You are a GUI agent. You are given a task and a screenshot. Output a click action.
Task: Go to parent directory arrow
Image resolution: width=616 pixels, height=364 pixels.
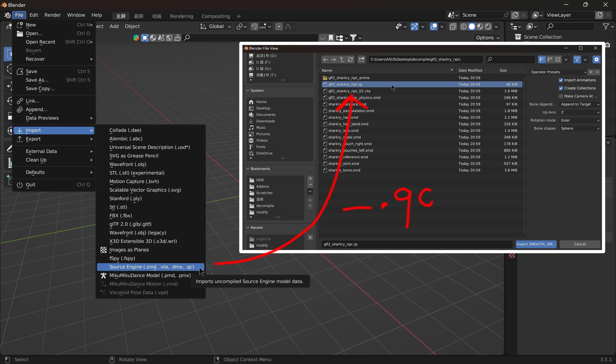coord(342,59)
